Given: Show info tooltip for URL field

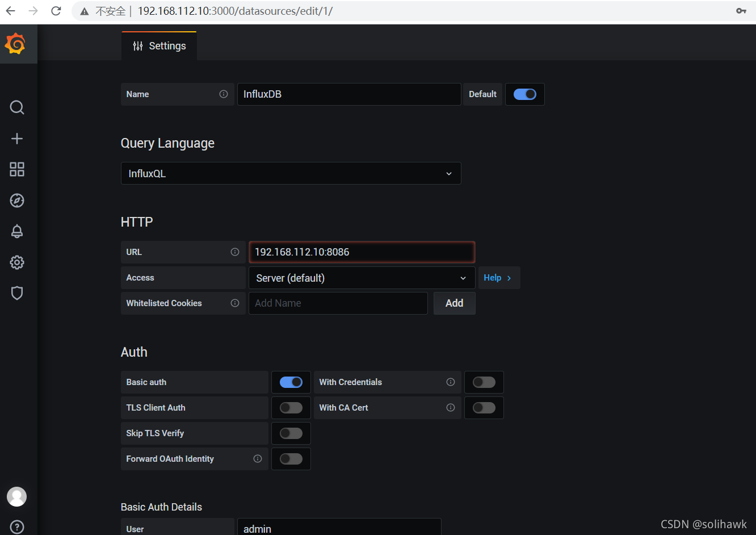Looking at the screenshot, I should coord(235,252).
